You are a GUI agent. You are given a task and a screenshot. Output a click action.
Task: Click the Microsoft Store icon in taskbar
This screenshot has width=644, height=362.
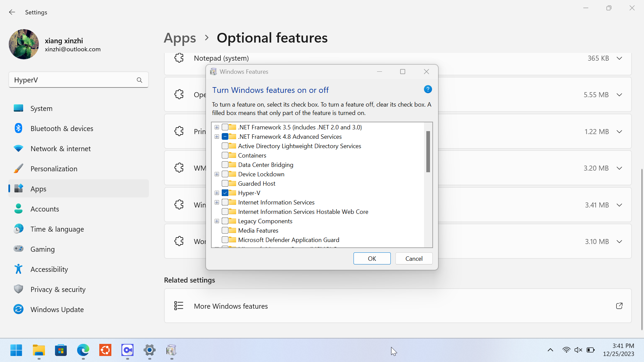61,350
